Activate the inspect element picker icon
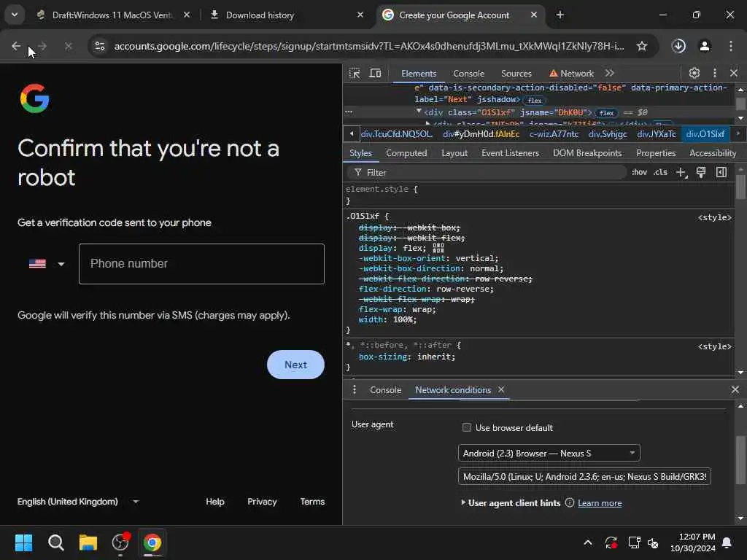The height and width of the screenshot is (560, 747). (x=355, y=74)
